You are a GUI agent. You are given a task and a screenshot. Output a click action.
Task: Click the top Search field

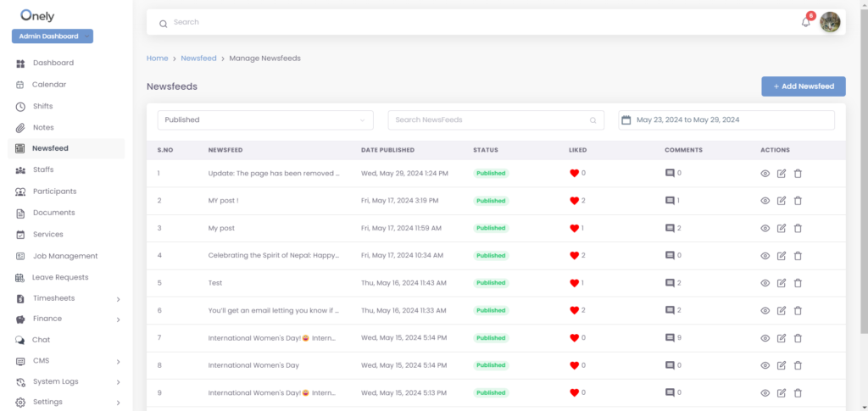475,22
